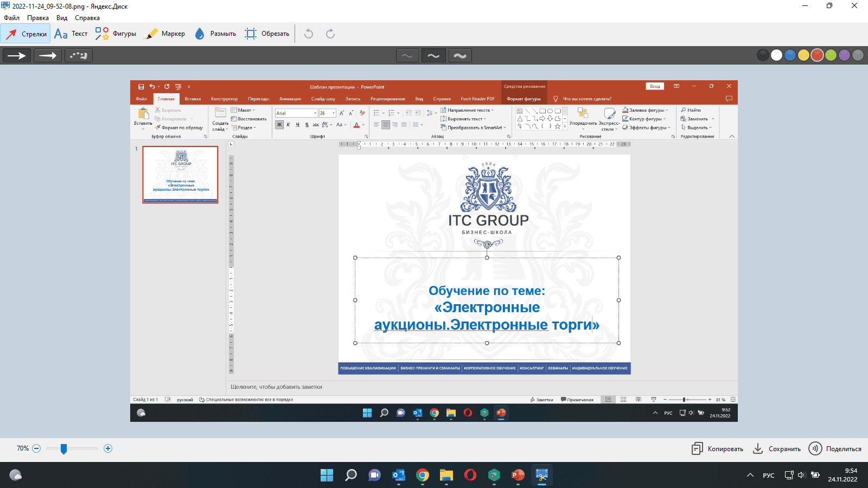Choose the thinnest line thickness
The width and height of the screenshot is (868, 488).
[x=407, y=55]
